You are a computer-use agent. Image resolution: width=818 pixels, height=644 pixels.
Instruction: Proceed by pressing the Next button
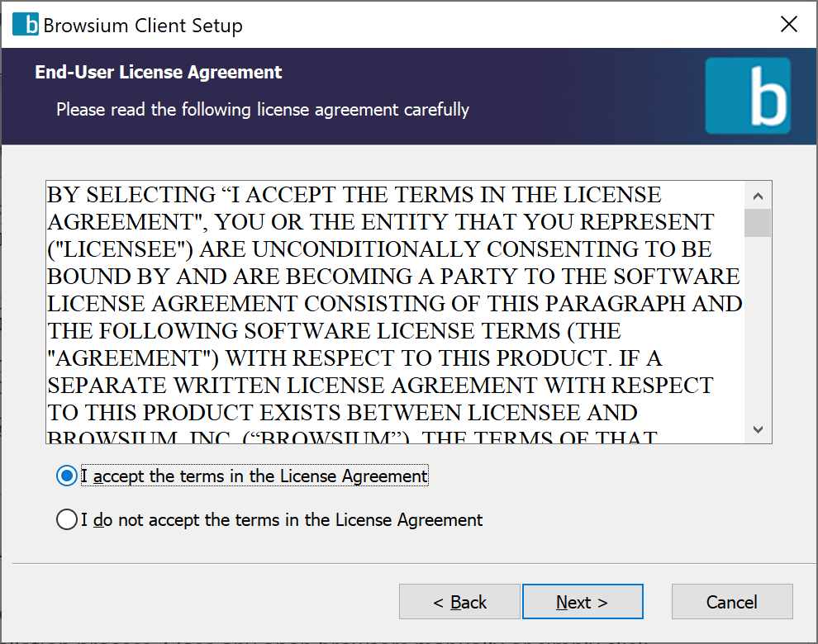(x=583, y=602)
